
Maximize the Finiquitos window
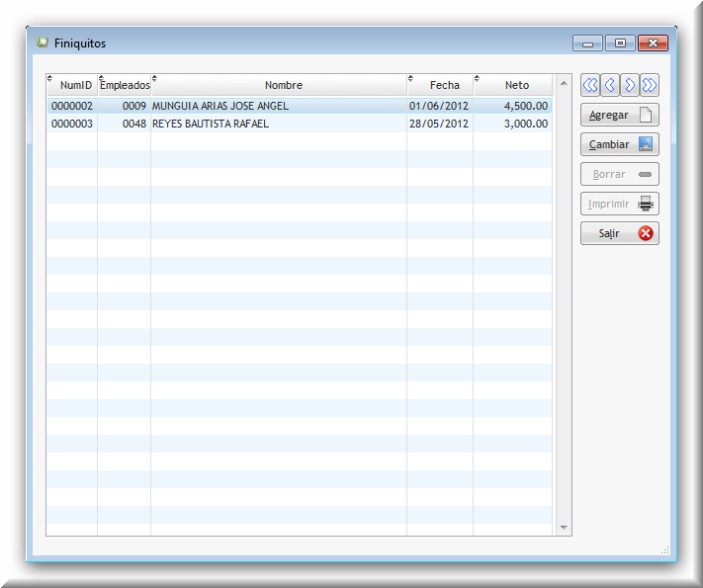620,43
